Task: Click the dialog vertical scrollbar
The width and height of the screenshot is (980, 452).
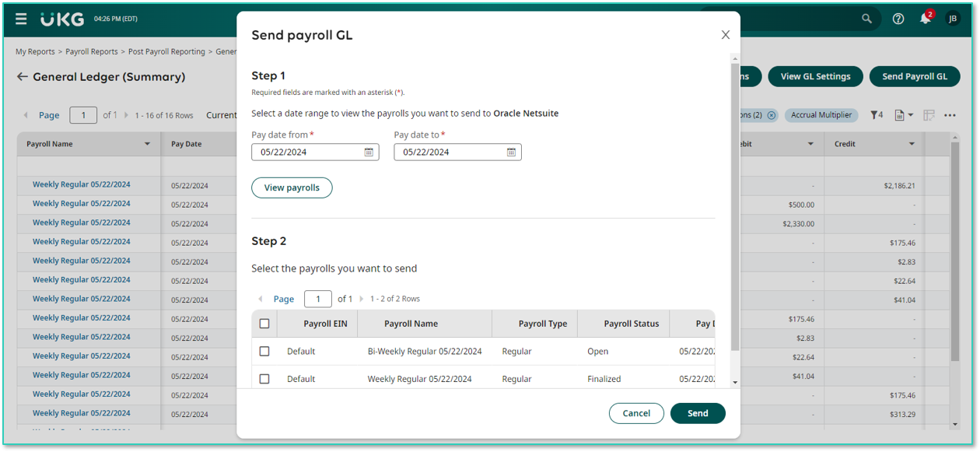Action: coord(735,210)
